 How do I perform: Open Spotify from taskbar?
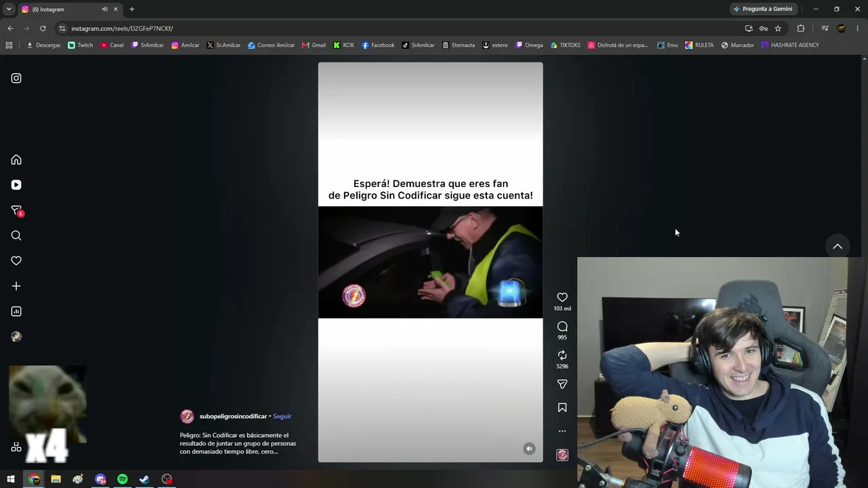tap(122, 479)
